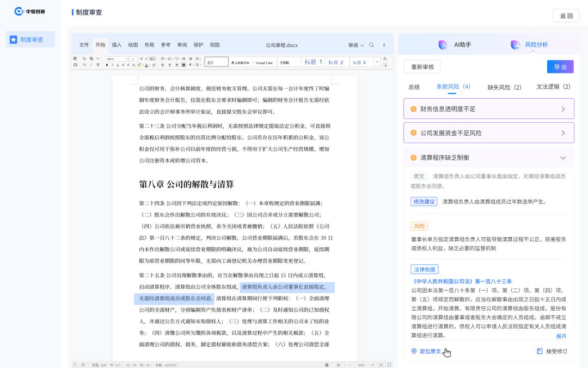
Task: Select the 制度审查 sidebar entry with star icon
Action: 30,39
